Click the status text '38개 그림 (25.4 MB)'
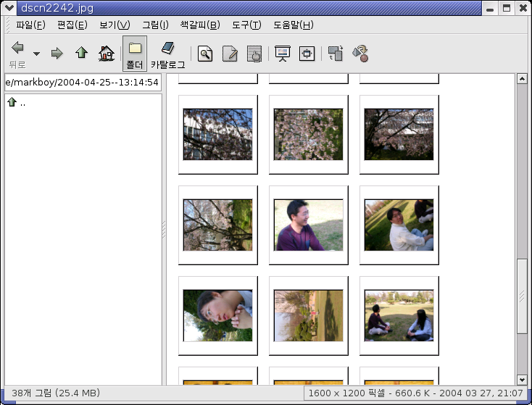Image resolution: width=532 pixels, height=405 pixels. click(x=56, y=393)
